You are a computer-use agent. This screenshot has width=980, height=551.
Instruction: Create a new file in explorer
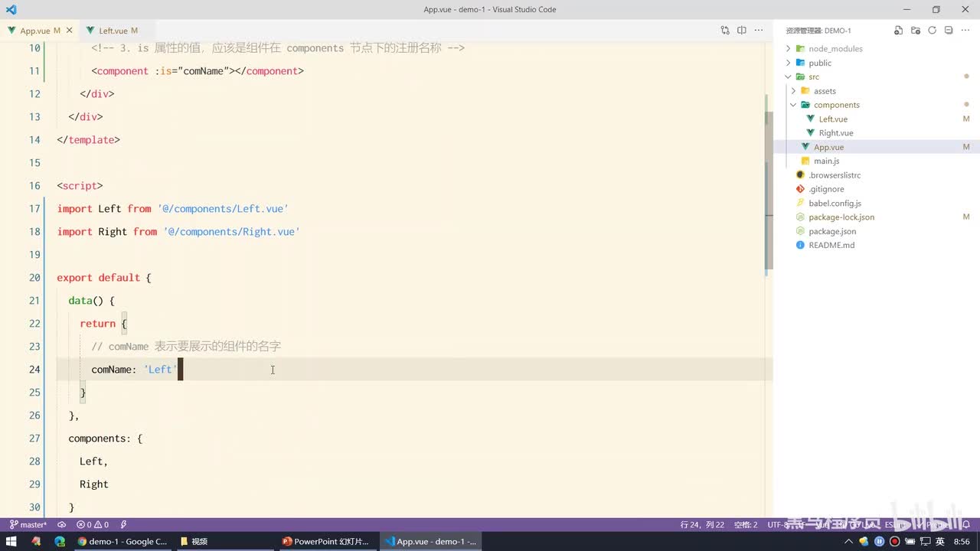[x=899, y=31]
